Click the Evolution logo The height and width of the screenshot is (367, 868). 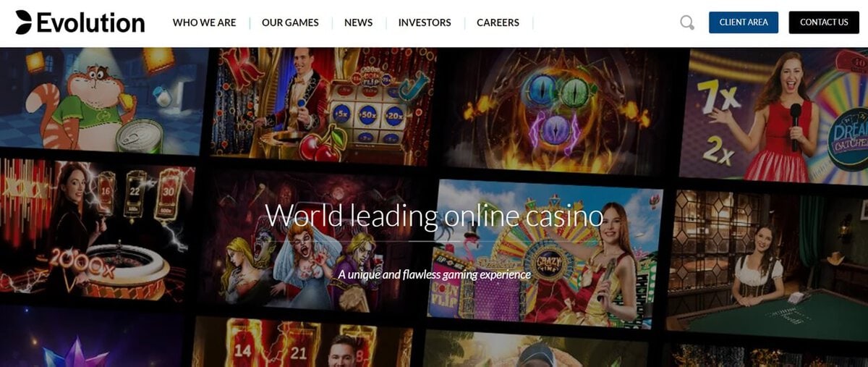coord(80,22)
